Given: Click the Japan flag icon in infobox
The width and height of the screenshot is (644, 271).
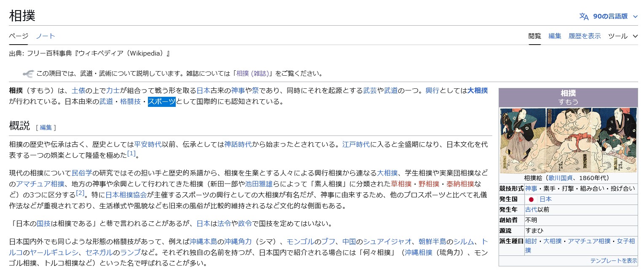Looking at the screenshot, I should 531,199.
